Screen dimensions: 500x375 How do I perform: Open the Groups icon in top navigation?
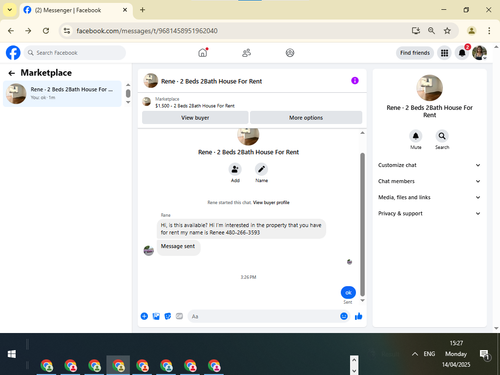point(290,53)
